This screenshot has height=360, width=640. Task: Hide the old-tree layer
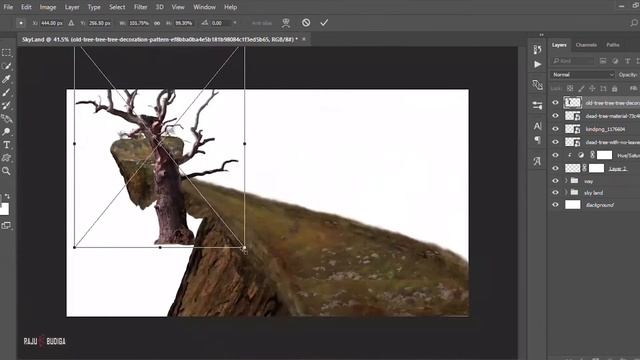[555, 103]
